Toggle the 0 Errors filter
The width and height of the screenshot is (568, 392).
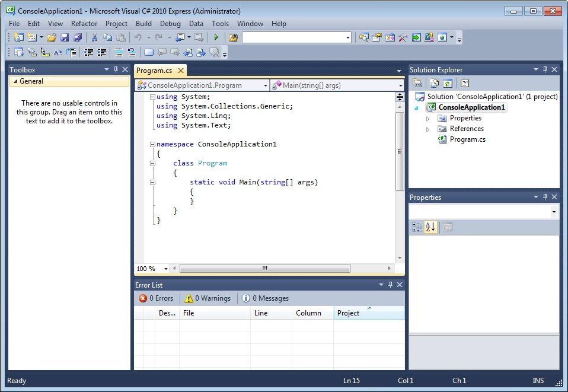(156, 298)
